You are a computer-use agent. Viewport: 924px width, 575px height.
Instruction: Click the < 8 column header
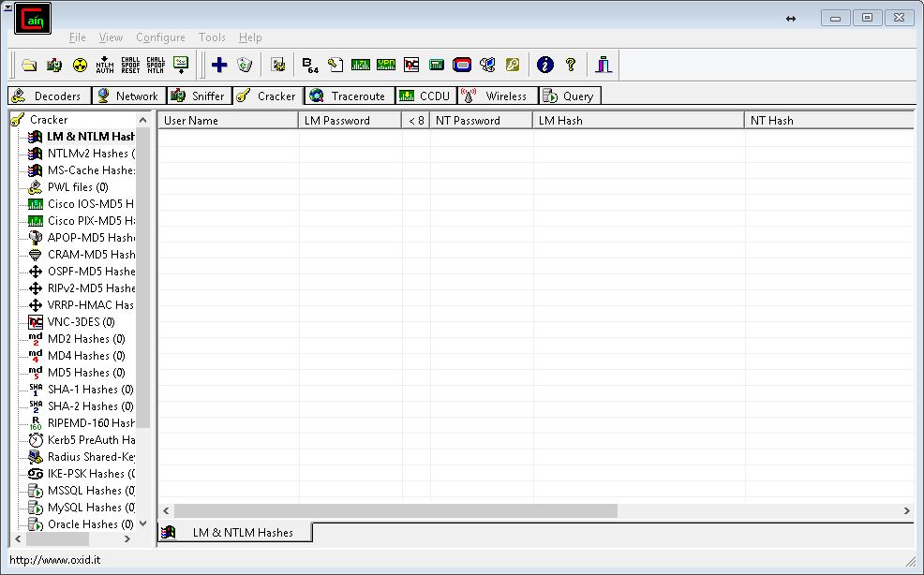point(416,120)
